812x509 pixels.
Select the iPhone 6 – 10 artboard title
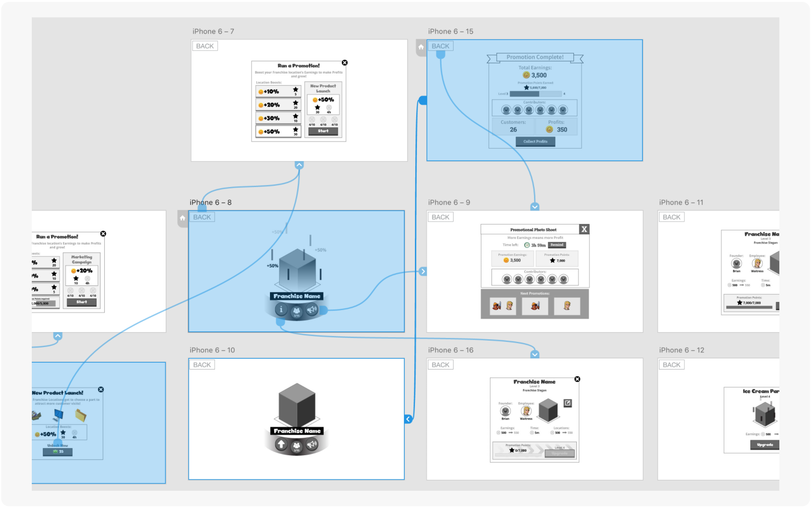tap(212, 350)
